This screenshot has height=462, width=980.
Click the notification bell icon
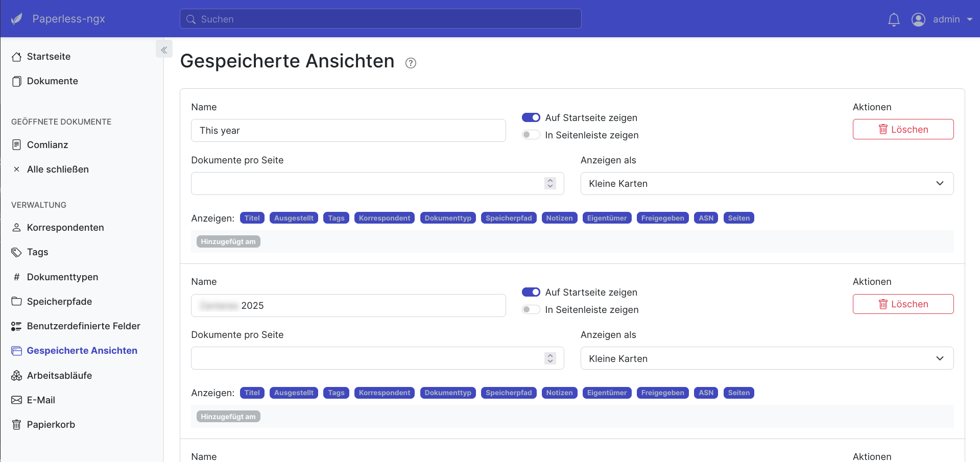(x=893, y=19)
